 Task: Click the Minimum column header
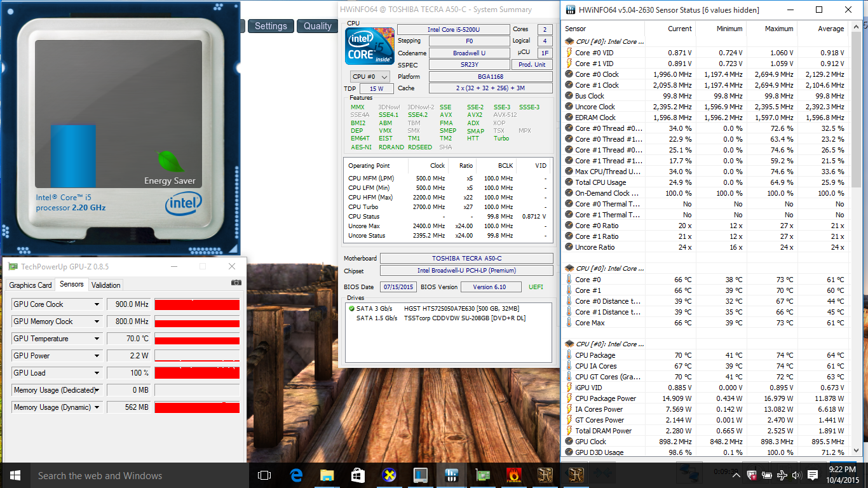coord(721,29)
